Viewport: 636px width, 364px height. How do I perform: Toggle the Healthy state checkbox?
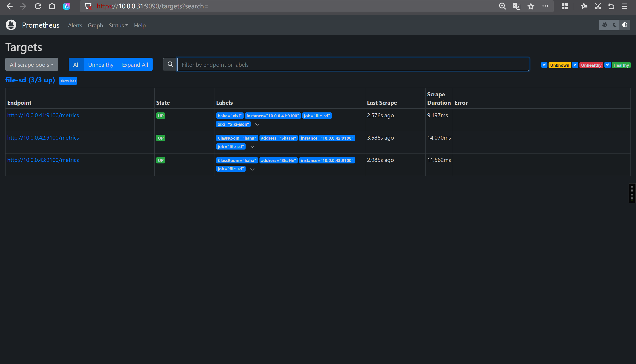click(x=608, y=65)
